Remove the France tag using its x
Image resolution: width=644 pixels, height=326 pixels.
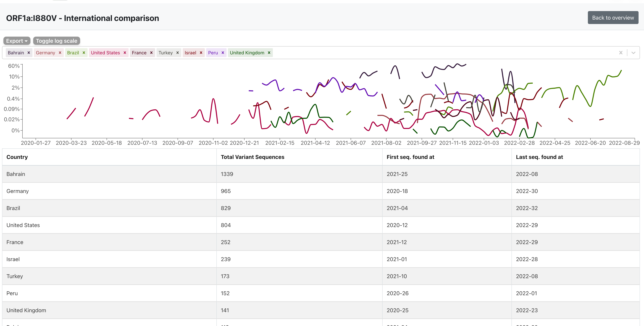(151, 53)
